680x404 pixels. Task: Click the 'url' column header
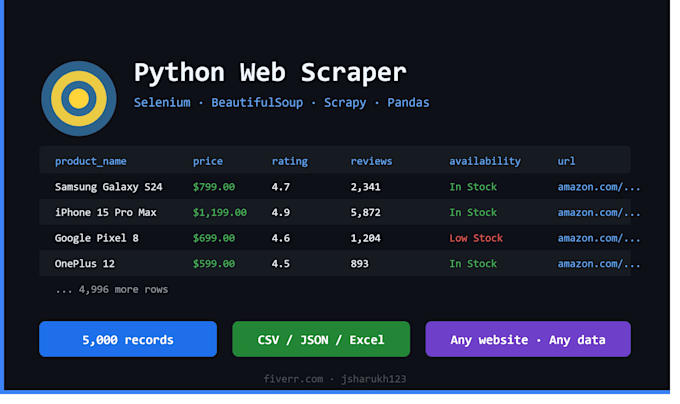(566, 161)
